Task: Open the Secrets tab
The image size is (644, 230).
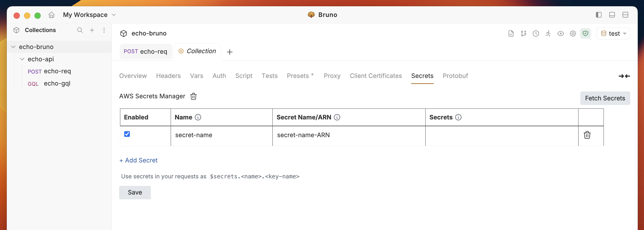Action: [x=422, y=76]
